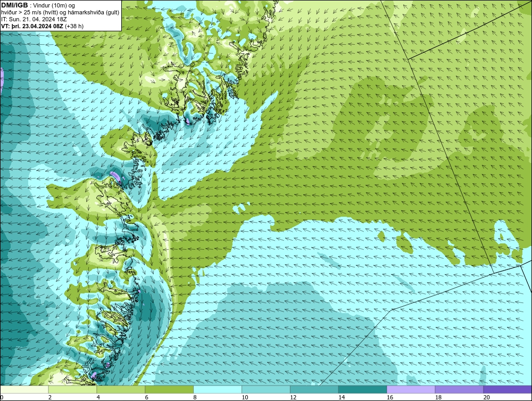
Task: Click the 4–6 m/s light green swatch
Action: point(121,389)
